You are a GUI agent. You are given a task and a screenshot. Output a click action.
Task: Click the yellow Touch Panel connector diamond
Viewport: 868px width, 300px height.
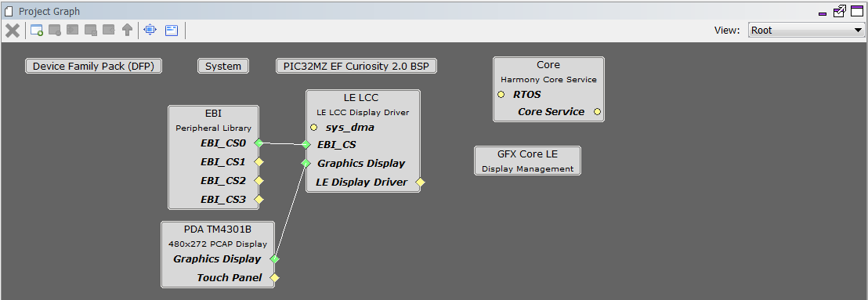pyautogui.click(x=274, y=277)
